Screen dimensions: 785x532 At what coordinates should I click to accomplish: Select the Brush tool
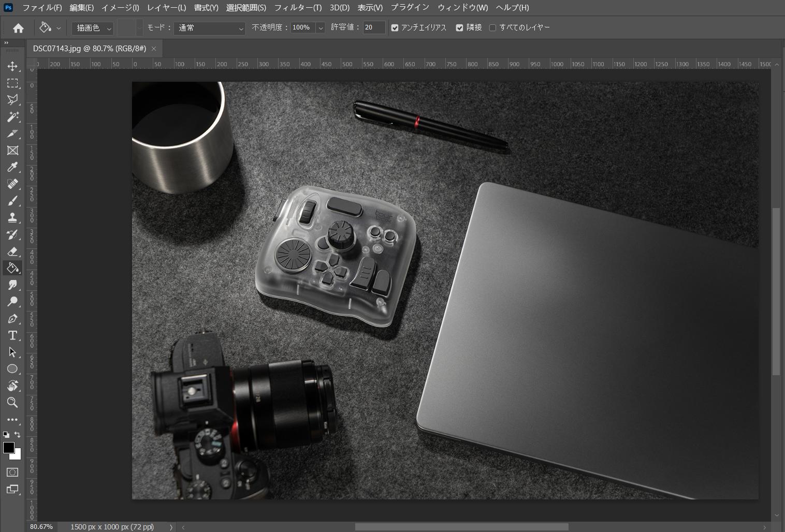coord(12,201)
